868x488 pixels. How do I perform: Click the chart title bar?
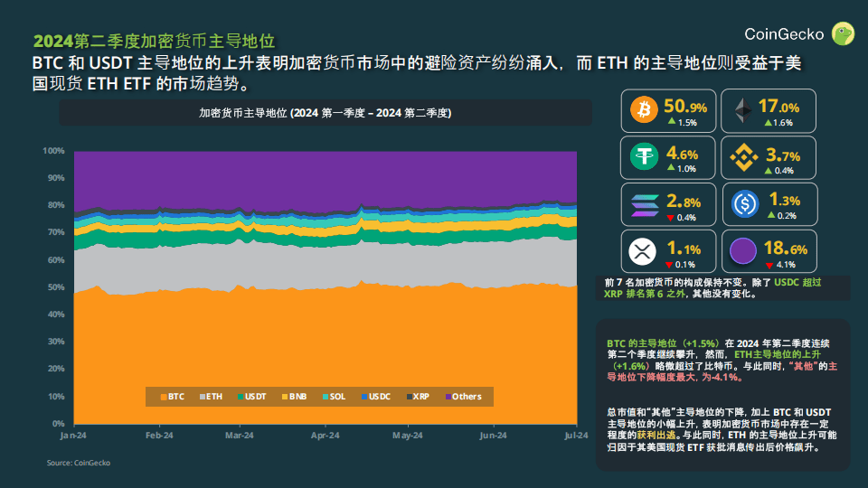(x=325, y=113)
